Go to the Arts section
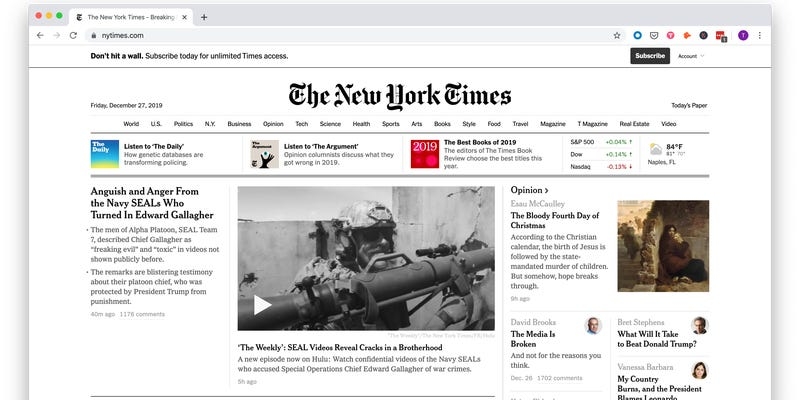 pyautogui.click(x=417, y=124)
